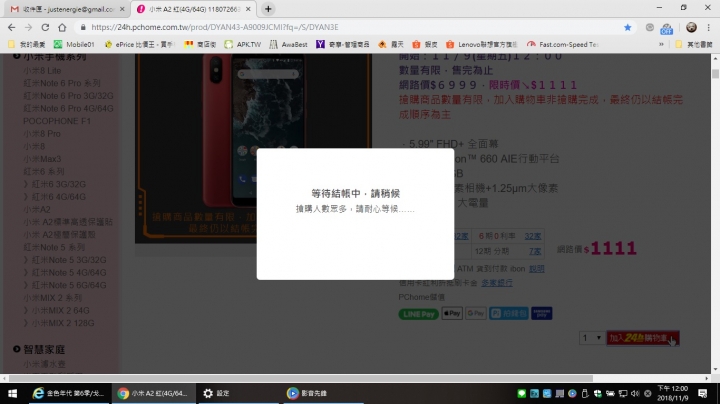Click the horizontal page scrollbar

(301, 378)
